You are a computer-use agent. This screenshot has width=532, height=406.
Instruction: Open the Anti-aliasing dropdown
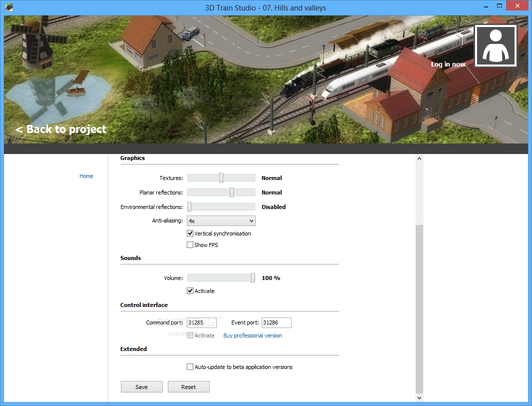[x=221, y=220]
